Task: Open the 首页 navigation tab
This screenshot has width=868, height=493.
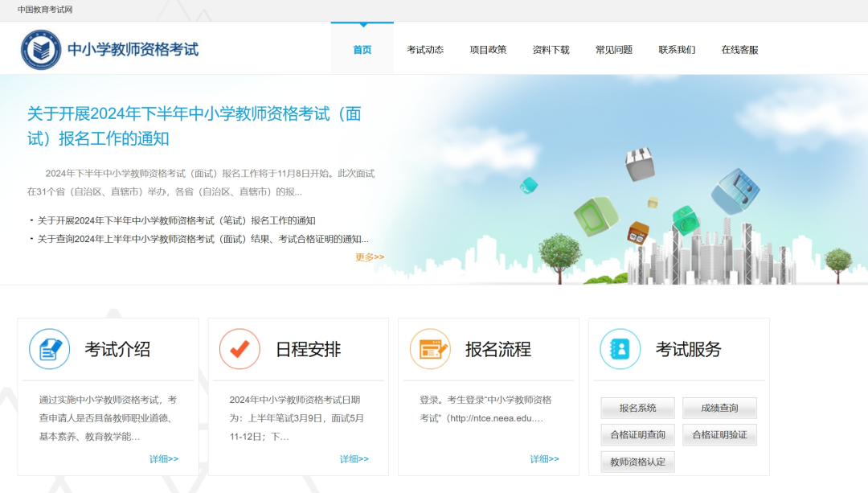Action: [x=362, y=50]
